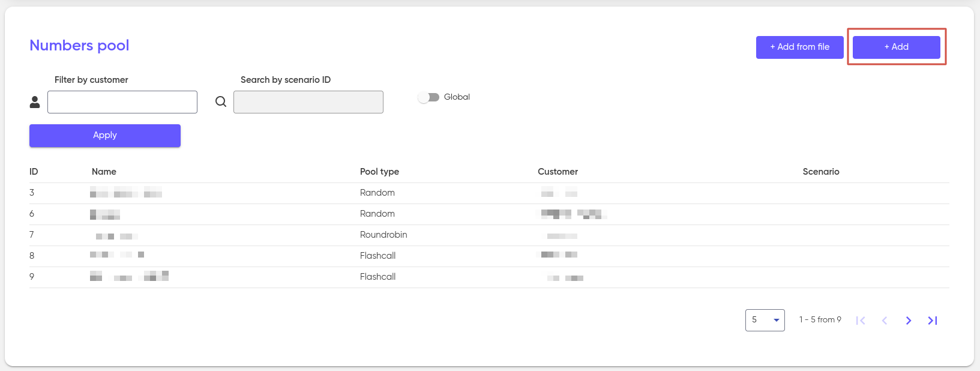Jump to the last page arrow
980x371 pixels.
click(x=933, y=321)
